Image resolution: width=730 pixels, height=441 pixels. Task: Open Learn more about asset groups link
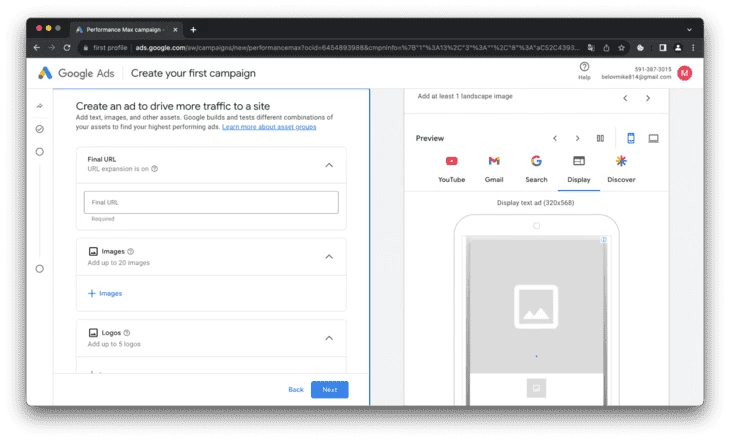(x=269, y=127)
